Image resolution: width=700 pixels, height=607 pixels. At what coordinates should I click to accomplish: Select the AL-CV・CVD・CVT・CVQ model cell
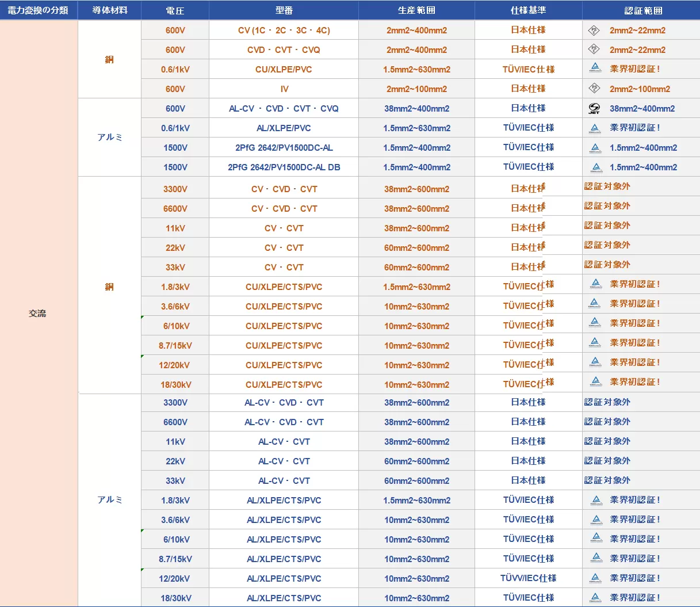284,109
